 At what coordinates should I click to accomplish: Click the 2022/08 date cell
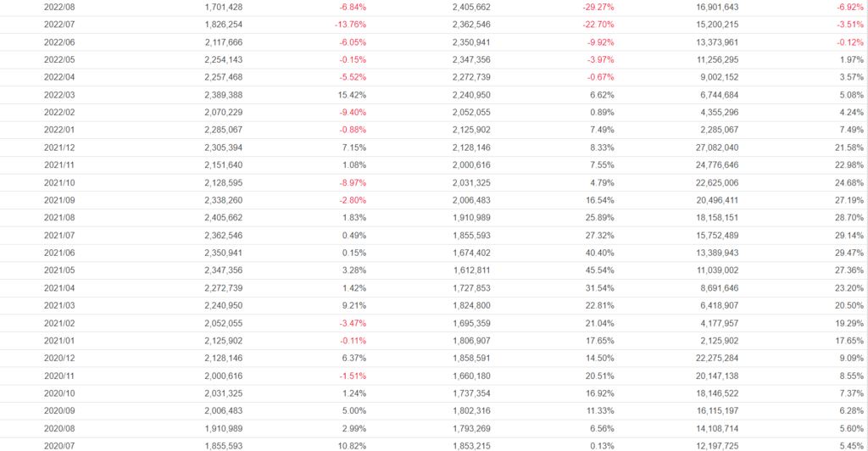point(58,7)
